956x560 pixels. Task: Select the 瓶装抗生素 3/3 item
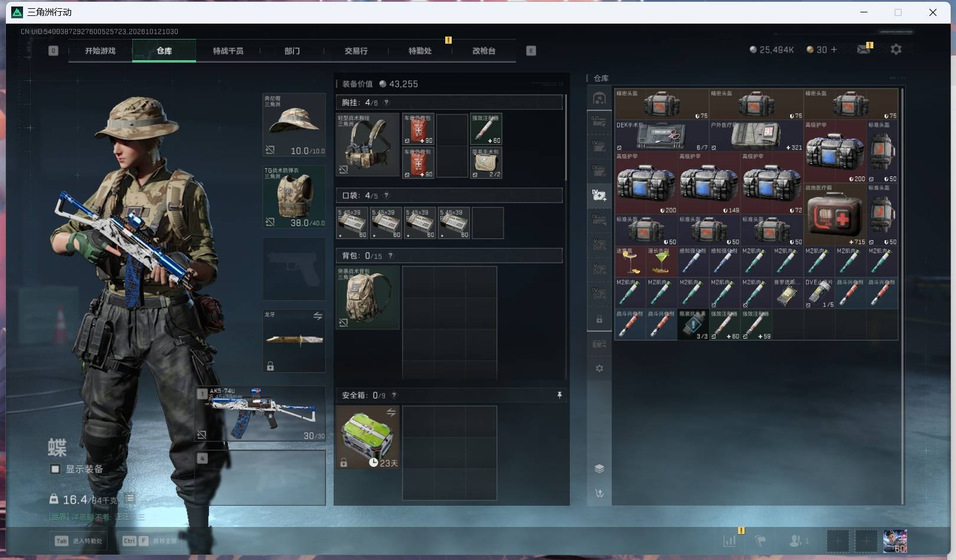pyautogui.click(x=693, y=325)
